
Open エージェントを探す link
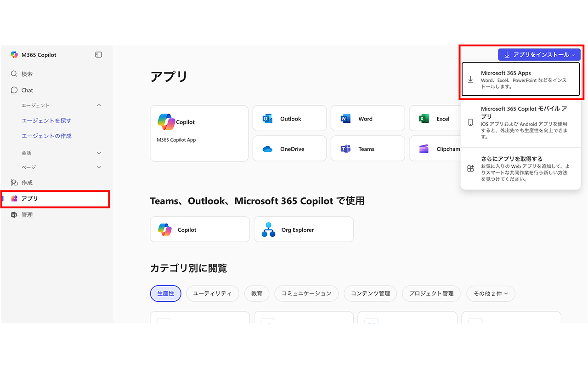click(46, 121)
